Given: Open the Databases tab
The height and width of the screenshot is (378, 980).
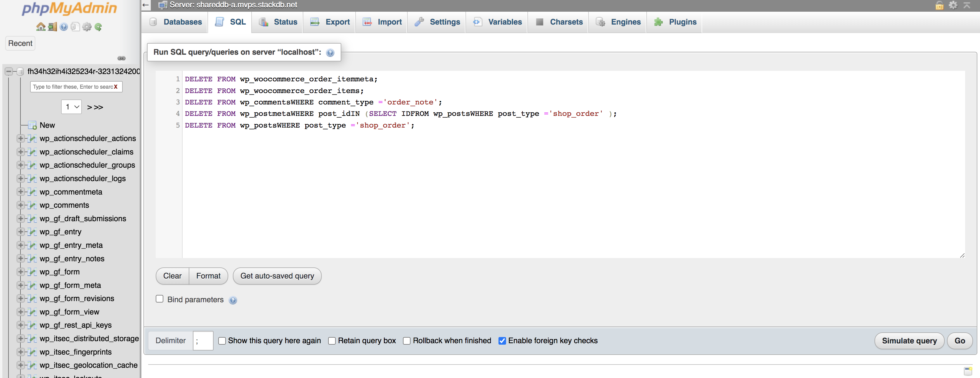Looking at the screenshot, I should click(x=175, y=22).
